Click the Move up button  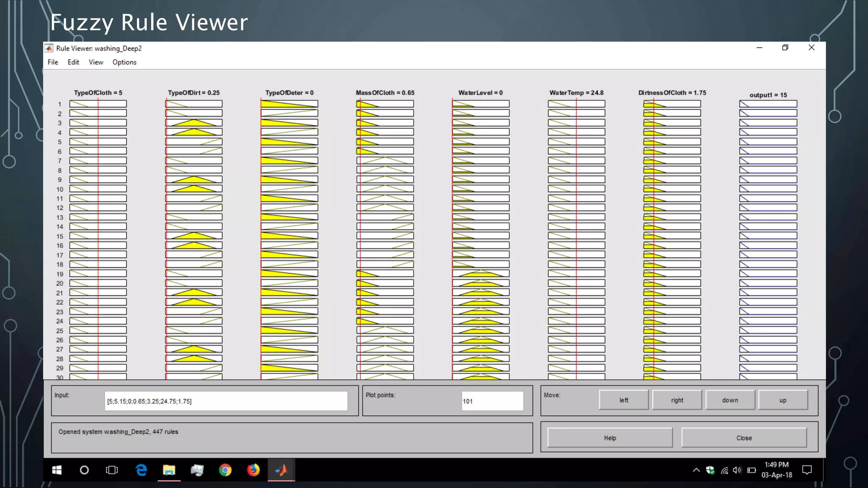pyautogui.click(x=783, y=400)
